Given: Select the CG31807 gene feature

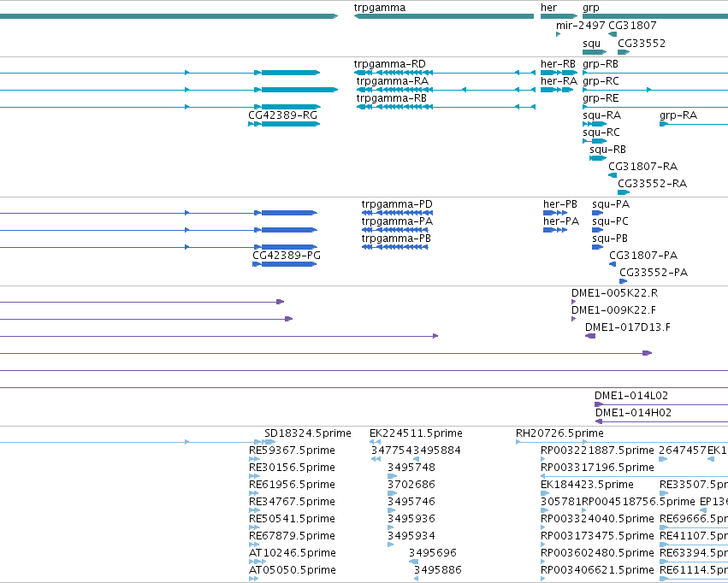Looking at the screenshot, I should point(613,34).
